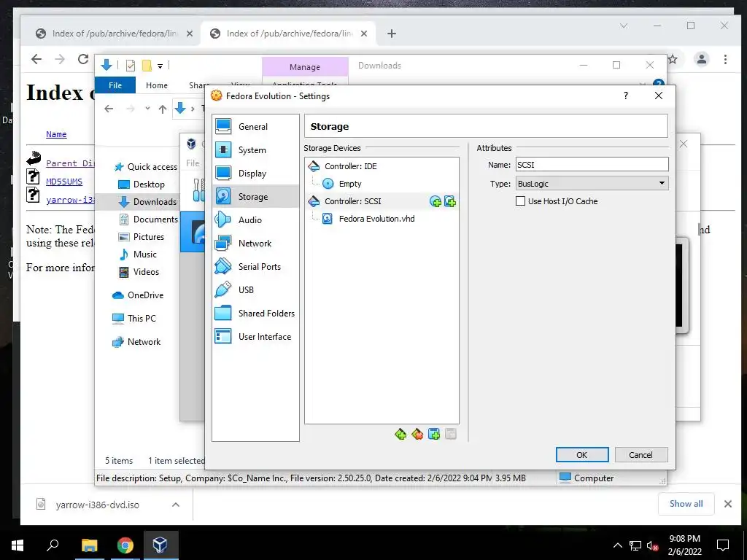Click remove selected controller icon
This screenshot has height=560, width=747.
click(x=417, y=434)
